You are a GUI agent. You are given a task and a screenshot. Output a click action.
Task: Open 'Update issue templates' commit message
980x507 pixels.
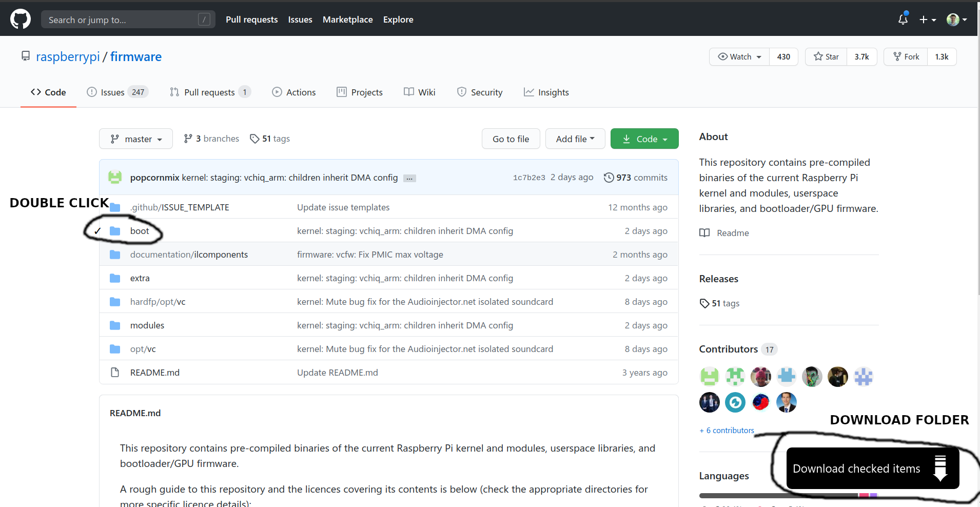click(x=343, y=207)
